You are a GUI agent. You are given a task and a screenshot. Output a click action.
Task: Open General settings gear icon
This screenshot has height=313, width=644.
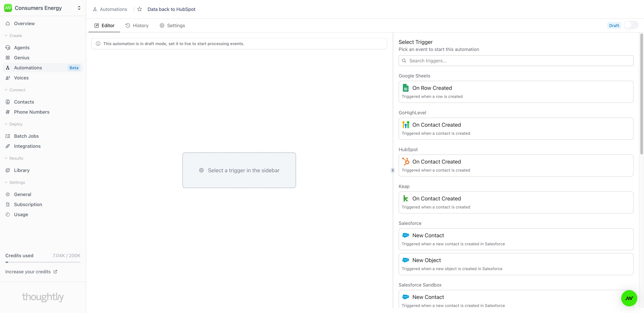8,194
